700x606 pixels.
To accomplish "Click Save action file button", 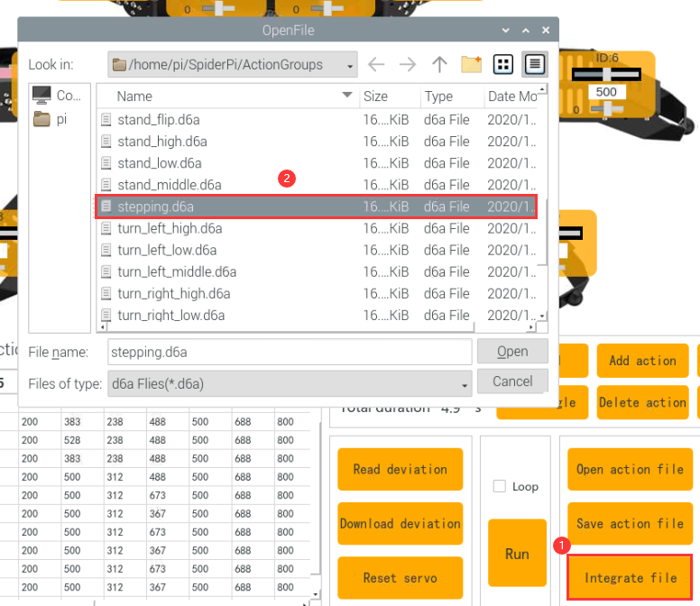I will click(630, 523).
